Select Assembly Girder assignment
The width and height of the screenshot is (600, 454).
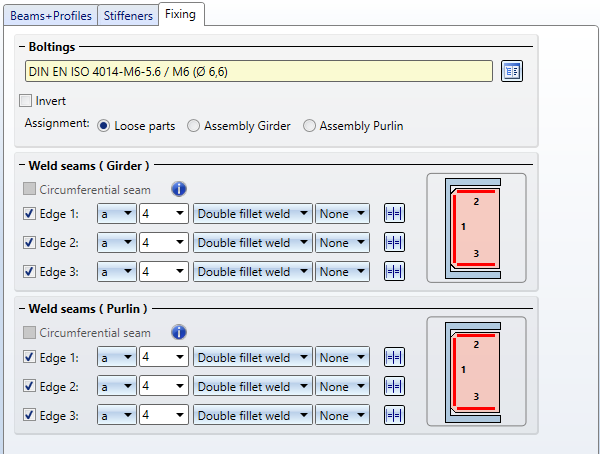pyautogui.click(x=193, y=126)
